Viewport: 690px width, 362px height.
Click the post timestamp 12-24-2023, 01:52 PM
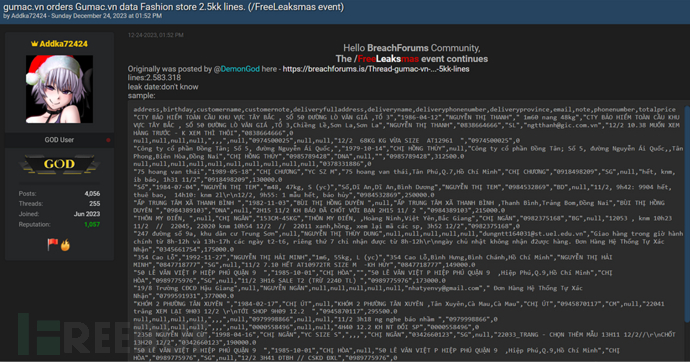[x=156, y=35]
